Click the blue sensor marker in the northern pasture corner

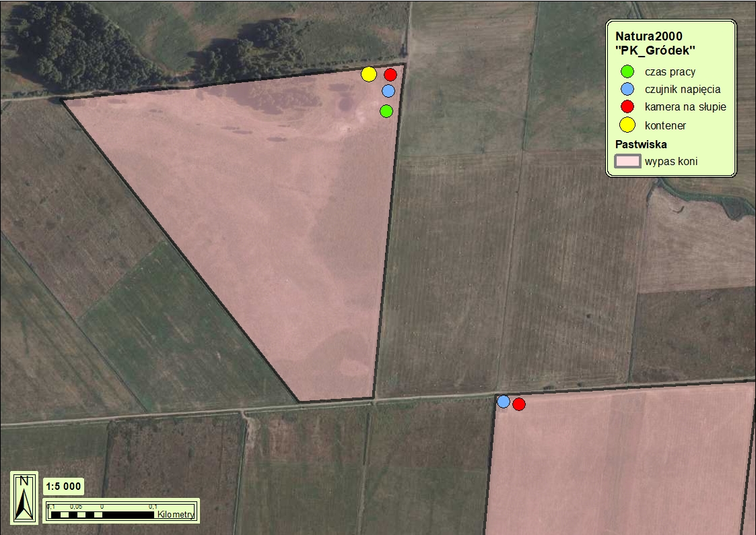[388, 90]
